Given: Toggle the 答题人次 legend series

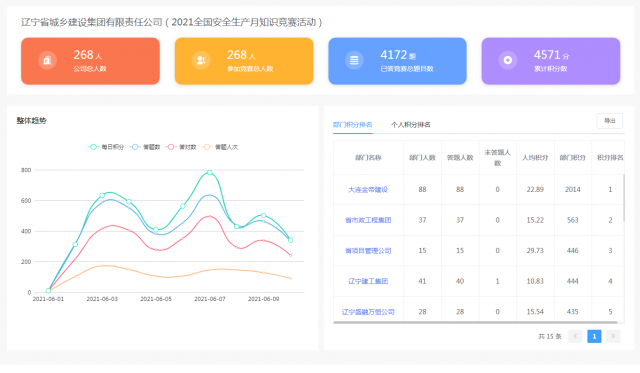Looking at the screenshot, I should [220, 147].
